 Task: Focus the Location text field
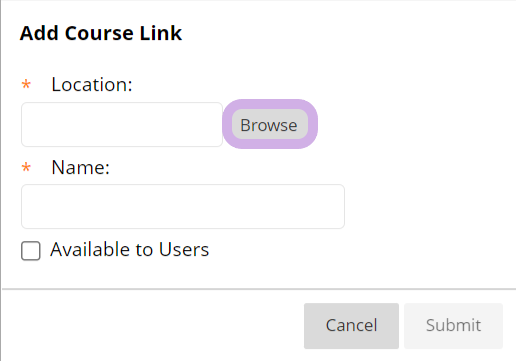122,124
